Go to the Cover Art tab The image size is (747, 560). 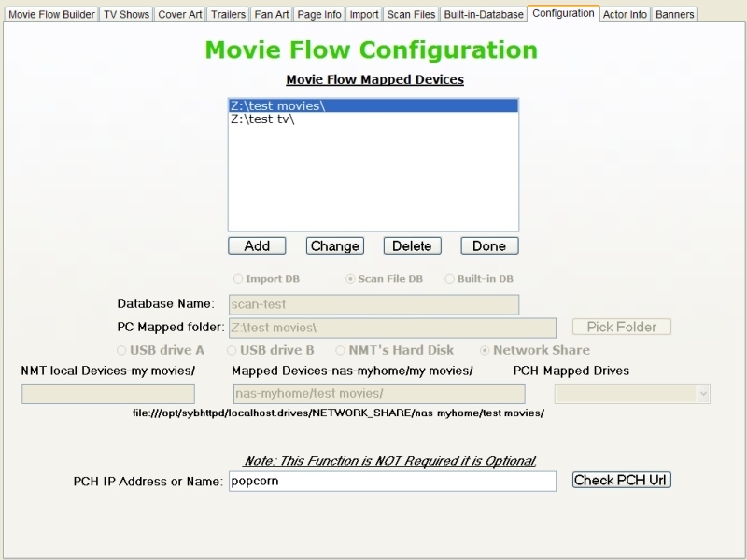point(180,15)
